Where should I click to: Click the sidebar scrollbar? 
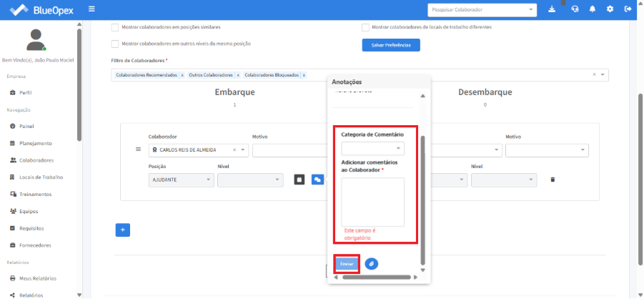[79, 84]
